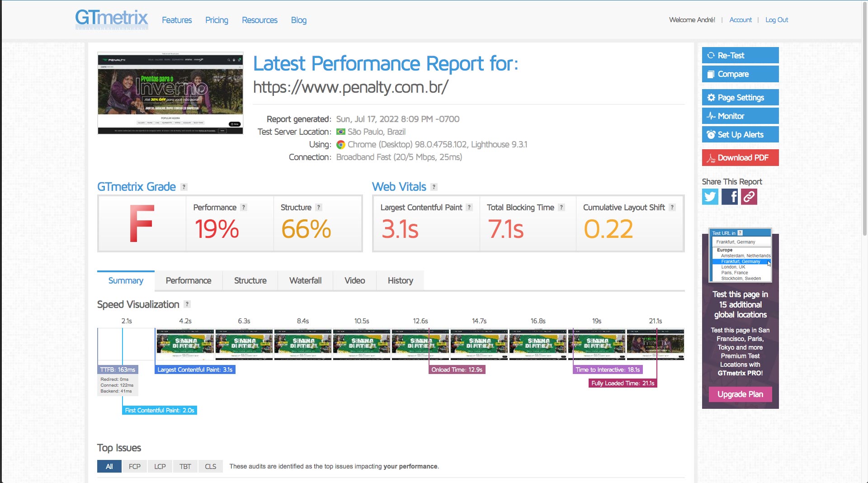Open Page Settings

pyautogui.click(x=740, y=97)
